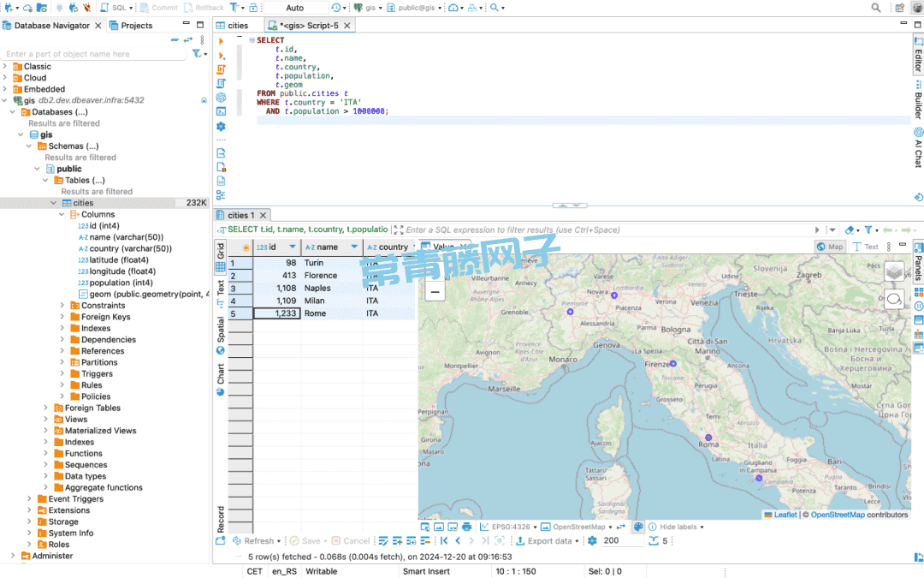This screenshot has width=924, height=578.
Task: Open new SQL script from toolbar
Action: coord(116,8)
